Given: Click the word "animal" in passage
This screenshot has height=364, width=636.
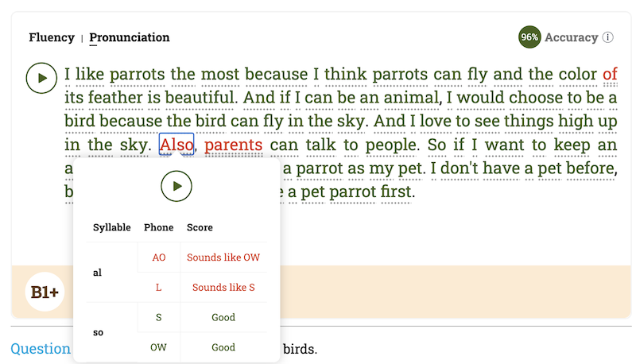Looking at the screenshot, I should pyautogui.click(x=407, y=99).
